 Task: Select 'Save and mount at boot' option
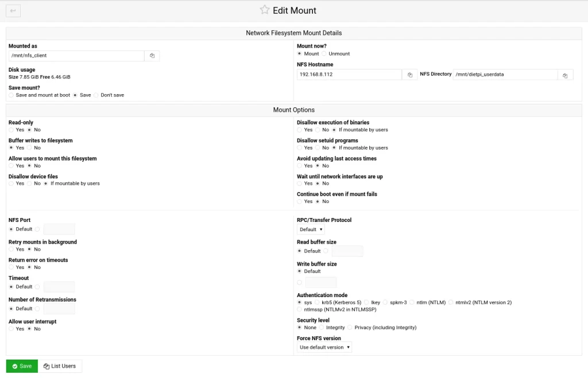click(x=11, y=95)
